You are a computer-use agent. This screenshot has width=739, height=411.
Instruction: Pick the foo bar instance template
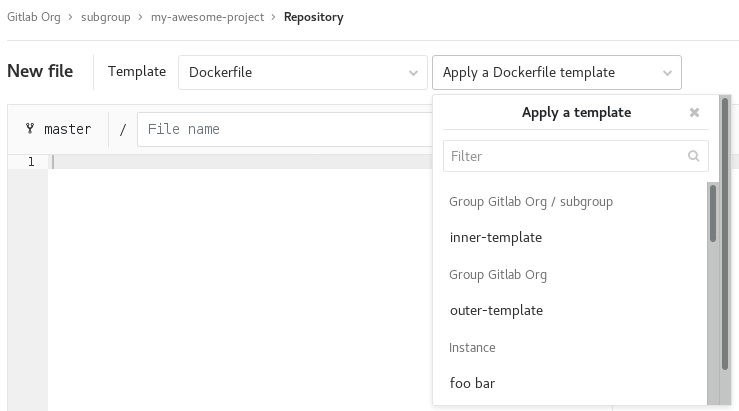pyautogui.click(x=473, y=383)
